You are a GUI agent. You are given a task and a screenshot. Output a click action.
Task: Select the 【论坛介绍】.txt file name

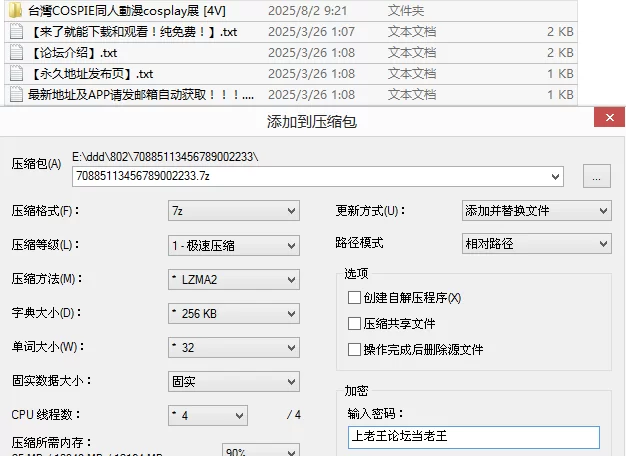click(73, 53)
